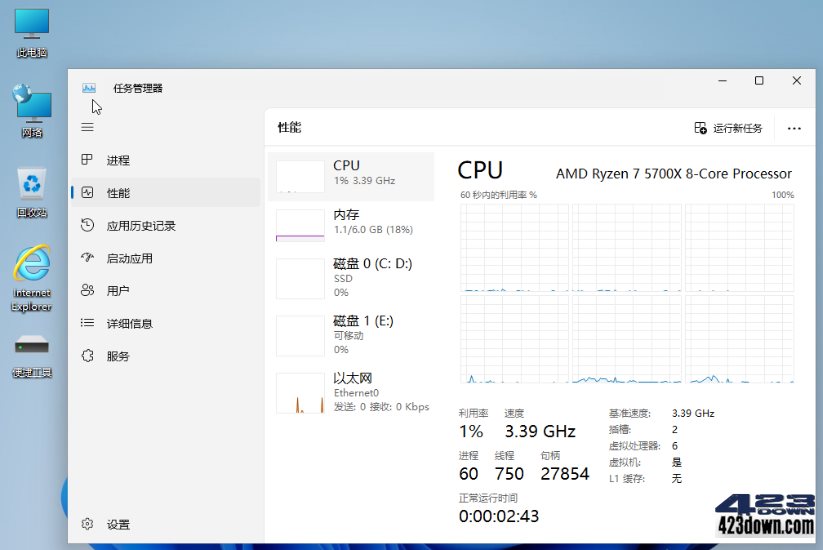Select 磁盘 1 (E:) removable disk entry
This screenshot has height=550, width=823.
(351, 335)
